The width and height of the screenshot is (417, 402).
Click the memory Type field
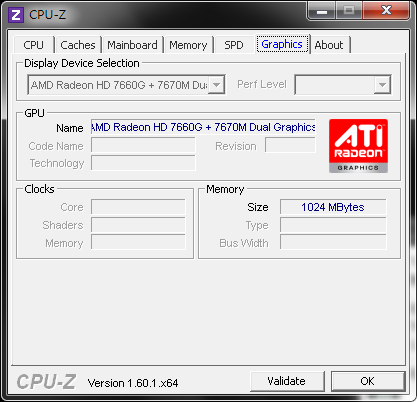pos(333,225)
